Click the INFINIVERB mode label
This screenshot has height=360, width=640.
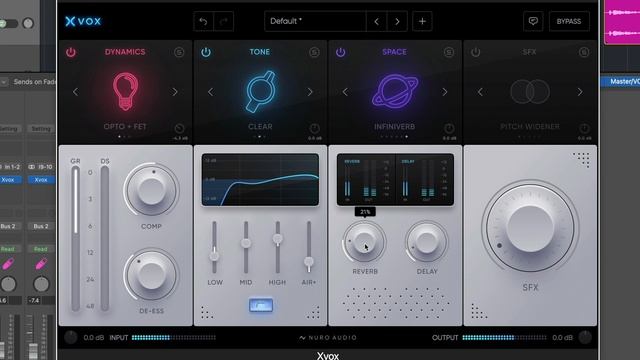395,127
